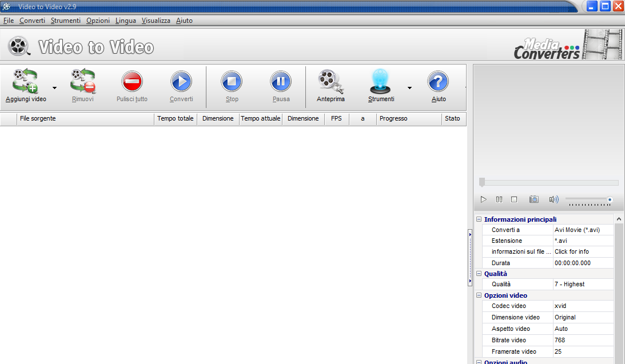Click the Estensione value *.avi
This screenshot has width=625, height=364.
584,241
